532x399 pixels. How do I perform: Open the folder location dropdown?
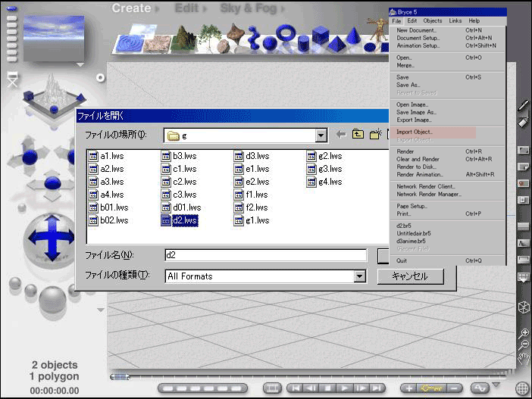(x=321, y=136)
